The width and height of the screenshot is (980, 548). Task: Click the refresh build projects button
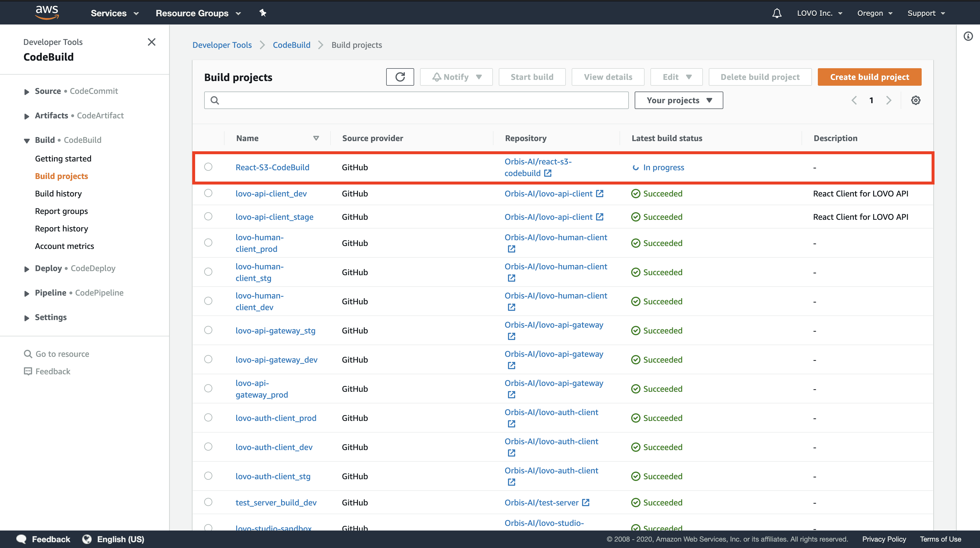[400, 77]
